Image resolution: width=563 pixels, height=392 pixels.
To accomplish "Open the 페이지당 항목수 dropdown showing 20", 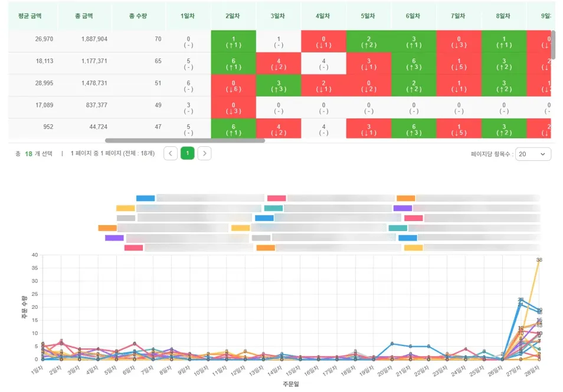I will pyautogui.click(x=533, y=154).
